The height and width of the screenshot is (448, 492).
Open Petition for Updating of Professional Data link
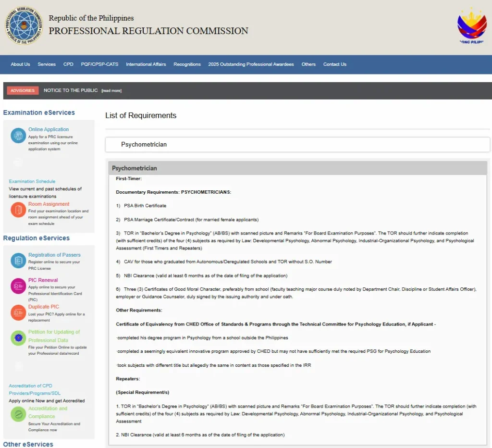coord(54,336)
